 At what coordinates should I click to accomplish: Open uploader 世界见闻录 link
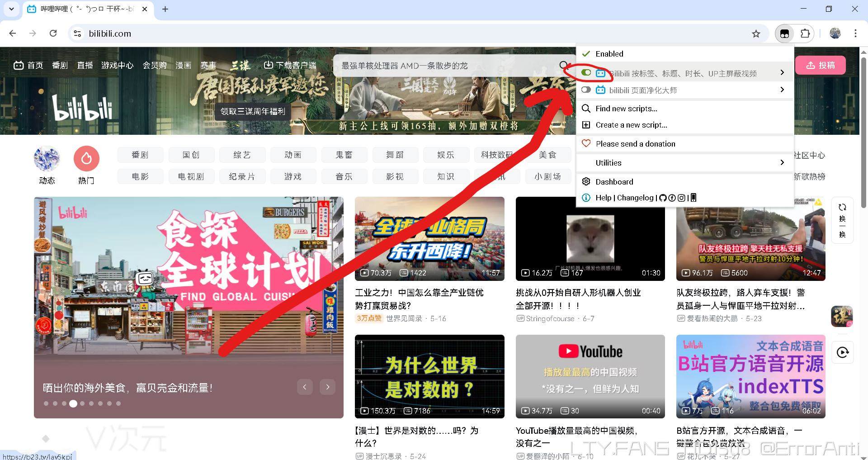404,318
